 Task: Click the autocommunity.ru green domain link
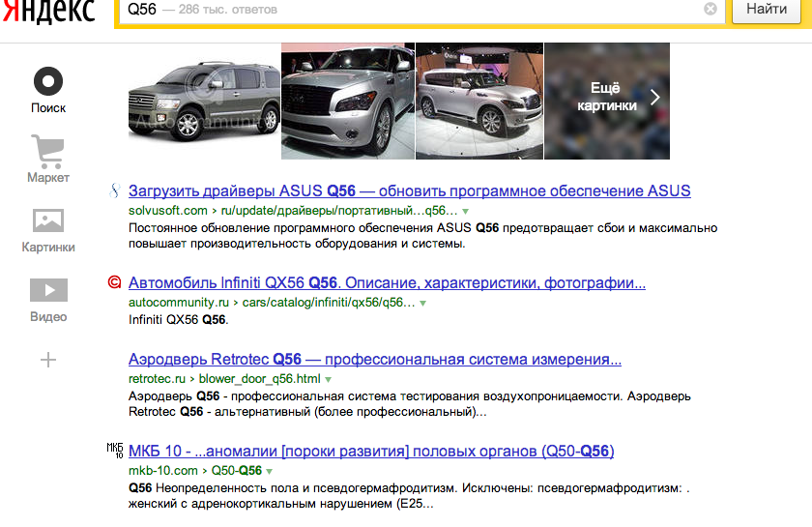(179, 303)
